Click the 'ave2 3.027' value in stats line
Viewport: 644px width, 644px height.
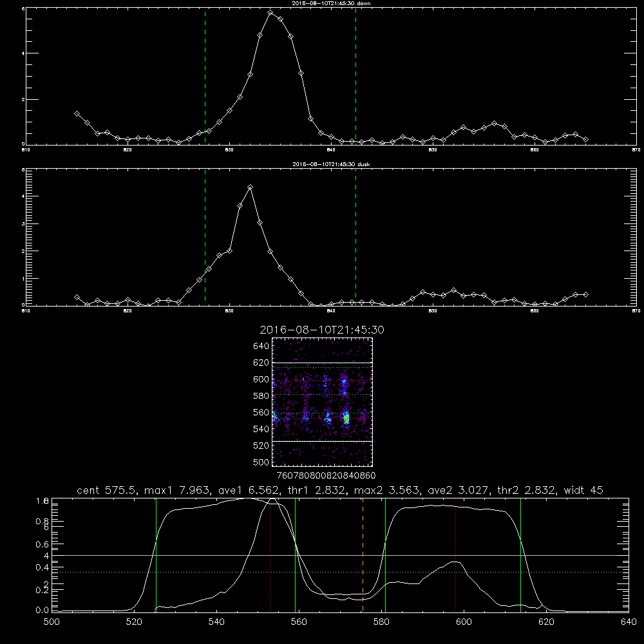(x=458, y=490)
